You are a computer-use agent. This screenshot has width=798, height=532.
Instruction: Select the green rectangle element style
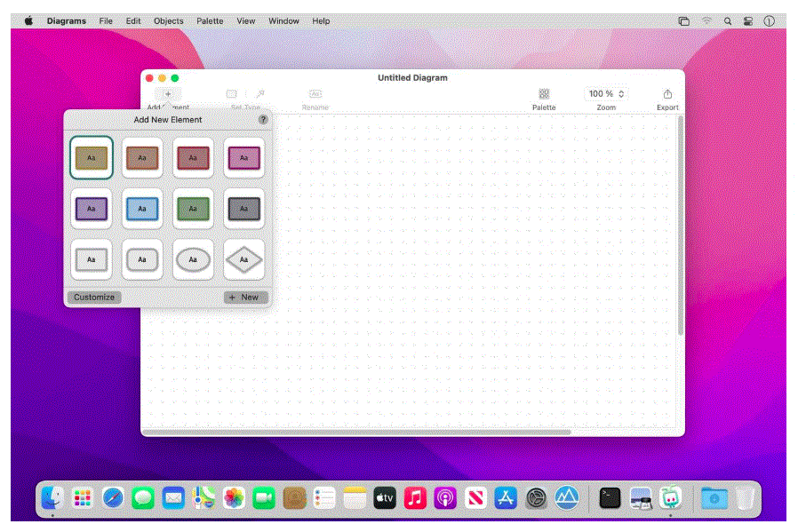193,209
